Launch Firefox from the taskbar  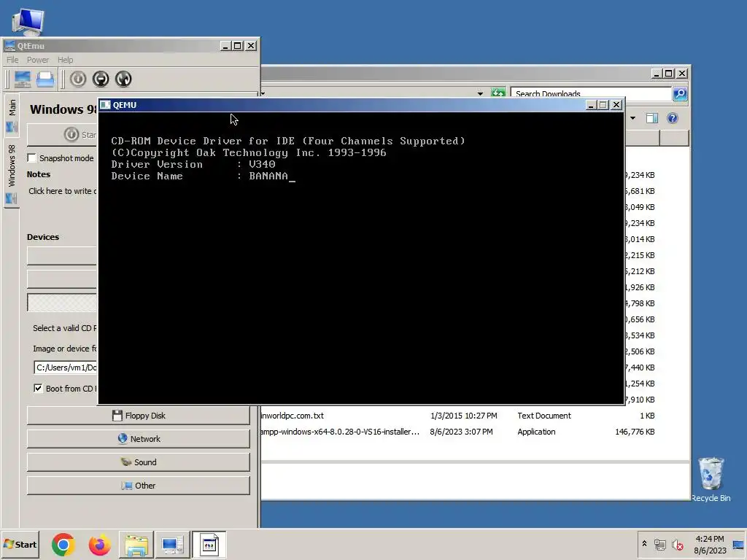click(x=99, y=545)
